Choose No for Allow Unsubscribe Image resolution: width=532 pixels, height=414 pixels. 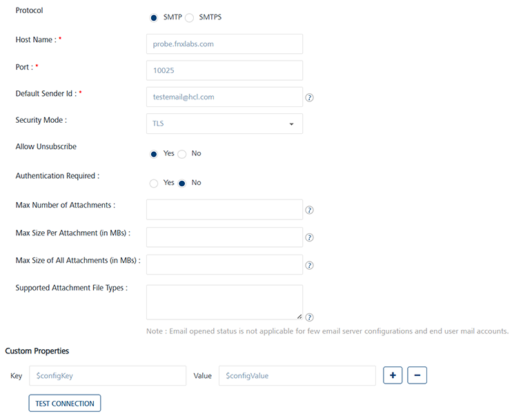tap(182, 154)
